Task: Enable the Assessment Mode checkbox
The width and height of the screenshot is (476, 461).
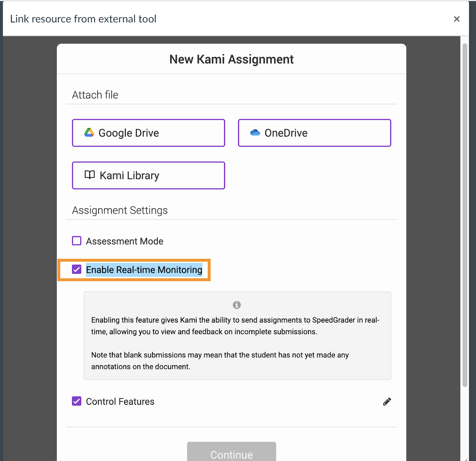Action: pos(77,241)
